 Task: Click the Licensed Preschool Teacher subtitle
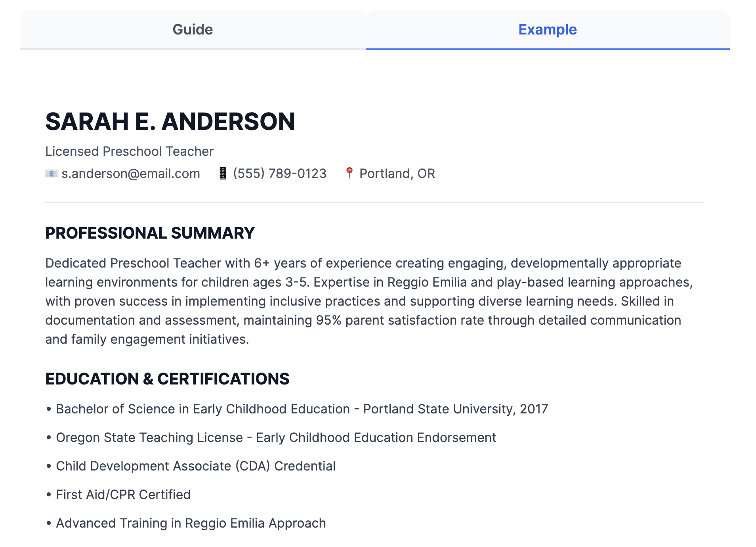[x=129, y=151]
